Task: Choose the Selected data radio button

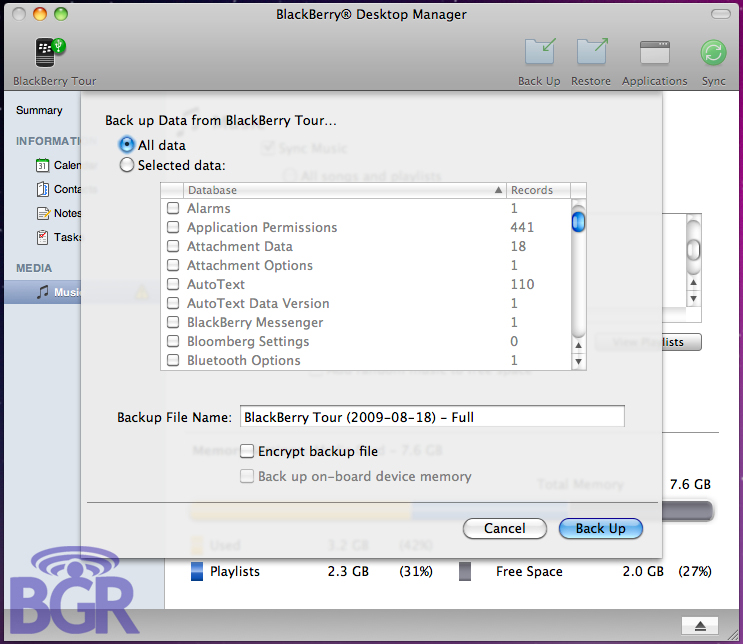Action: pyautogui.click(x=127, y=165)
